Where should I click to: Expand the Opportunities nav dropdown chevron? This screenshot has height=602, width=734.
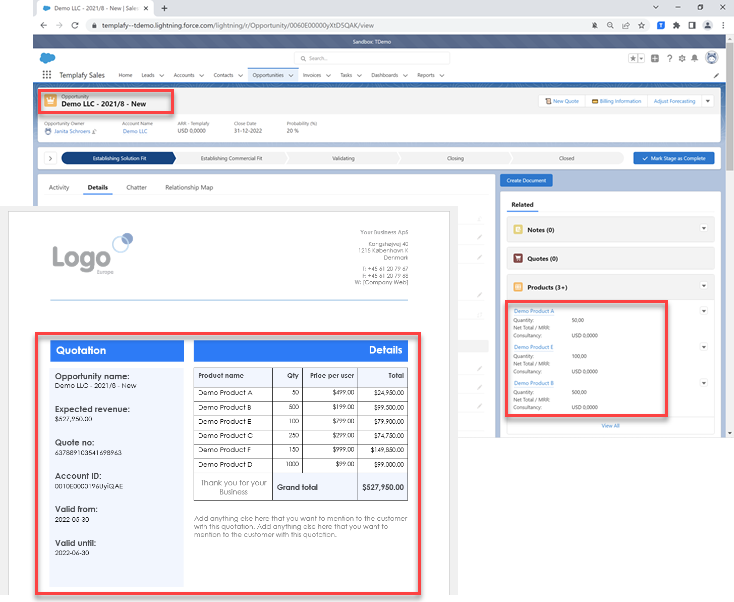(291, 75)
